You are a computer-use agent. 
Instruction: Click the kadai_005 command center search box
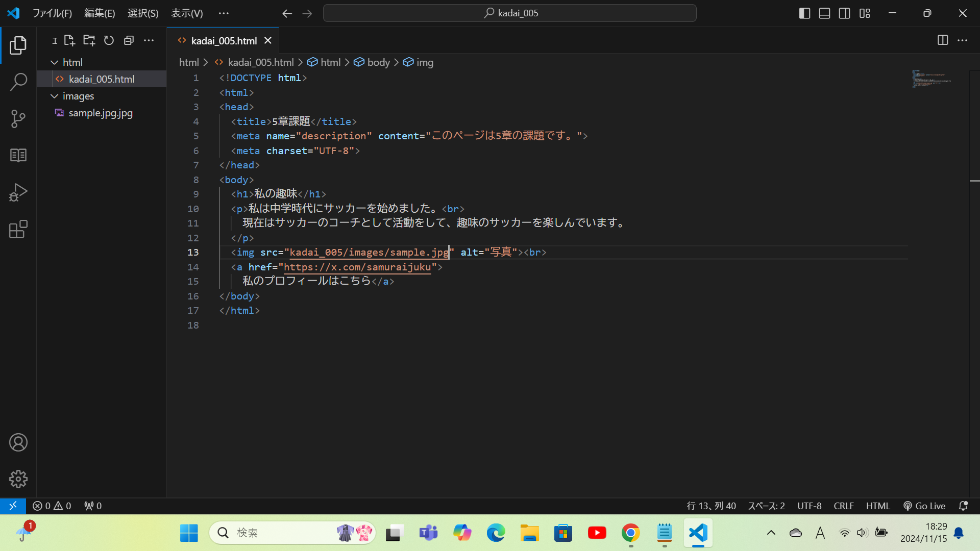tap(509, 13)
